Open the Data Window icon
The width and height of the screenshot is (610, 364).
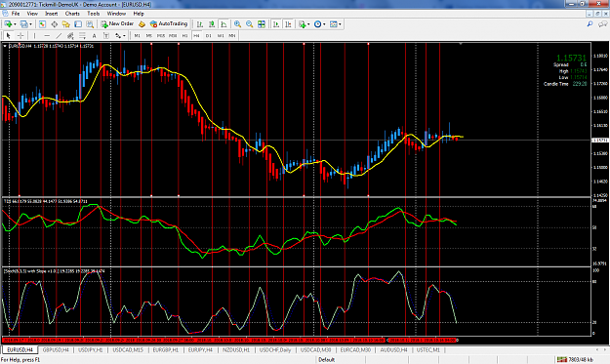click(x=54, y=24)
